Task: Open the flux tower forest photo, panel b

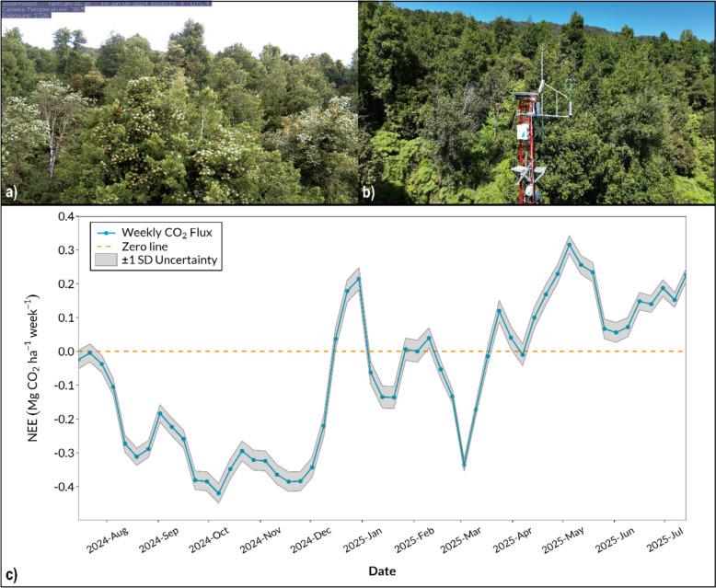Action: tap(537, 102)
